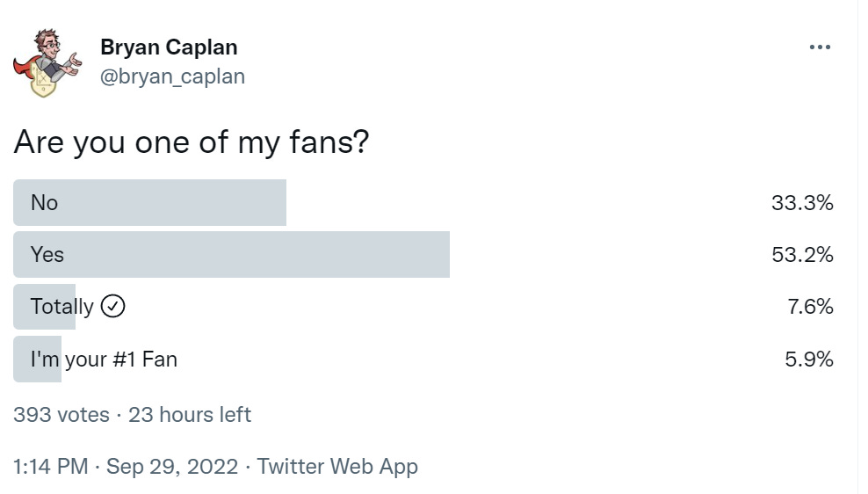Screen dimensions: 868x494
Task: Select the 'I'm your #1 Fan' option
Action: pyautogui.click(x=104, y=359)
